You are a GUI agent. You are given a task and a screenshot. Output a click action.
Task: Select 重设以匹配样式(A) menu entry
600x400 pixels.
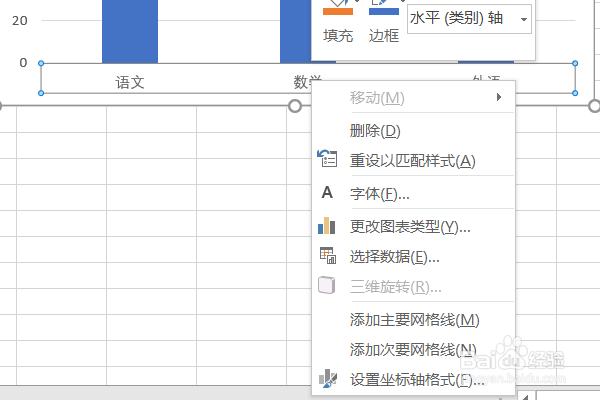coord(413,161)
